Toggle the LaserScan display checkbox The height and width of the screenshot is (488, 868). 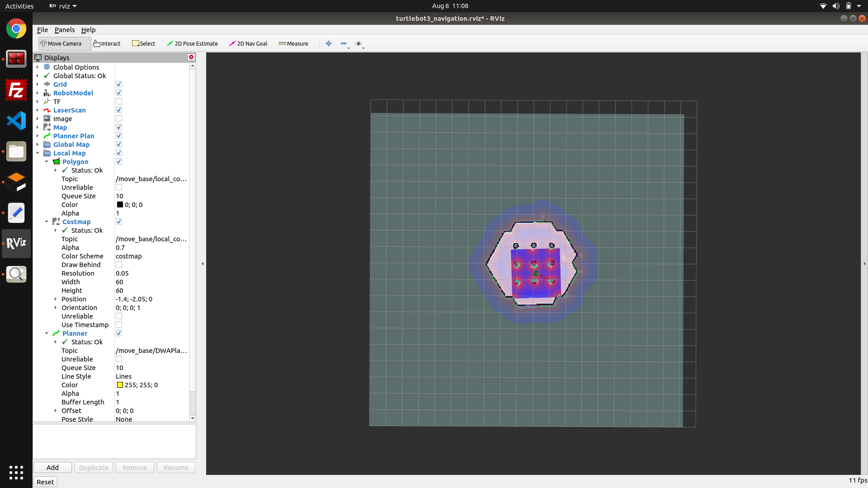(119, 110)
